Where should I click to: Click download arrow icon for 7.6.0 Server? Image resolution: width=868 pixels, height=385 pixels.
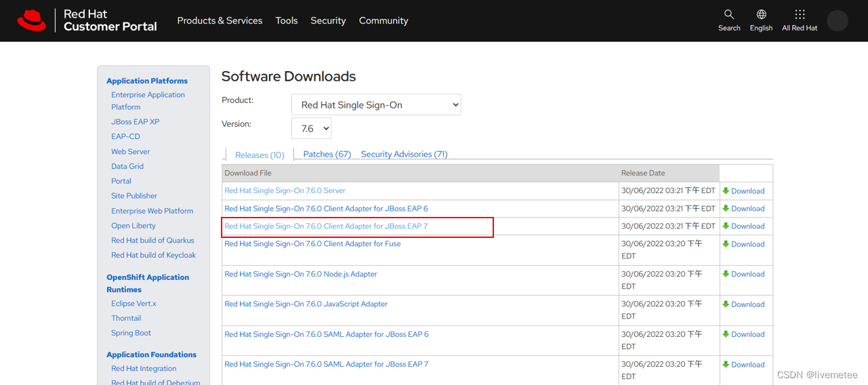click(x=726, y=190)
